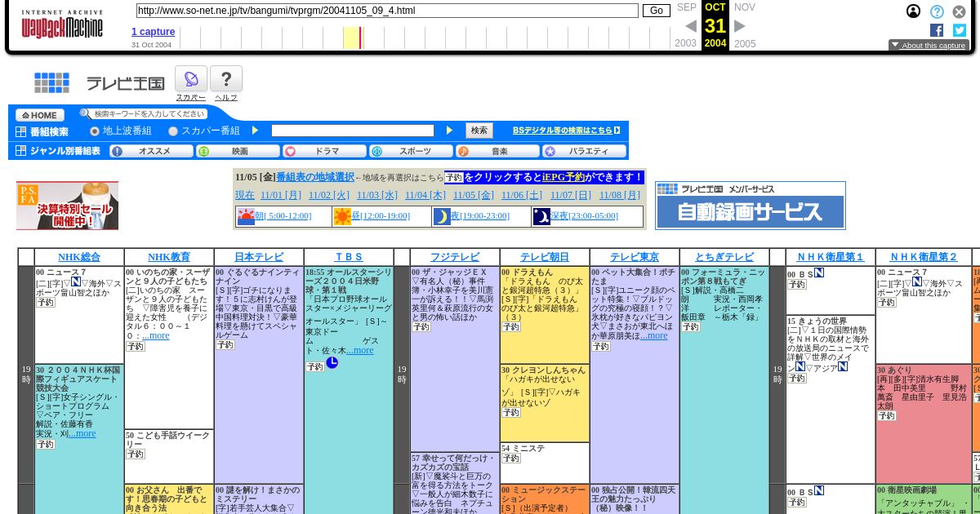
Task: Open テレビ東京 channel header
Action: pos(635,257)
